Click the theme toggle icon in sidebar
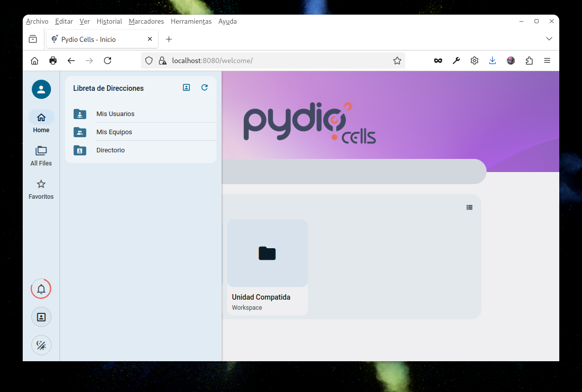 click(x=41, y=345)
